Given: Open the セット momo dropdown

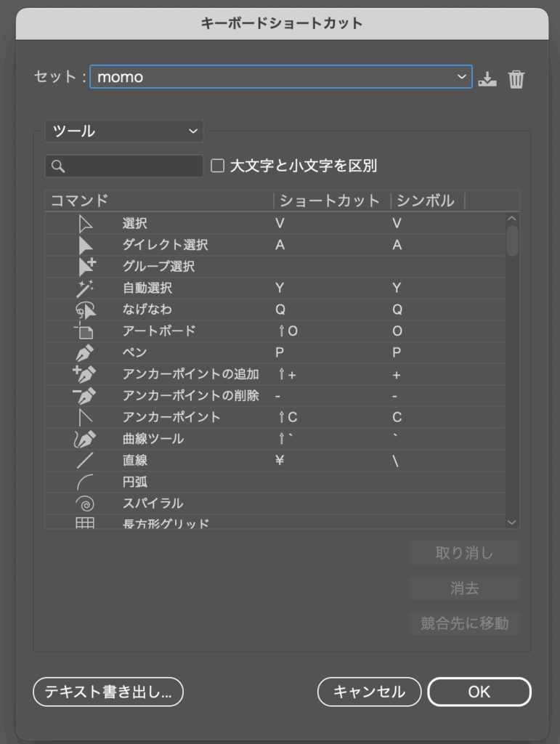Looking at the screenshot, I should [281, 77].
